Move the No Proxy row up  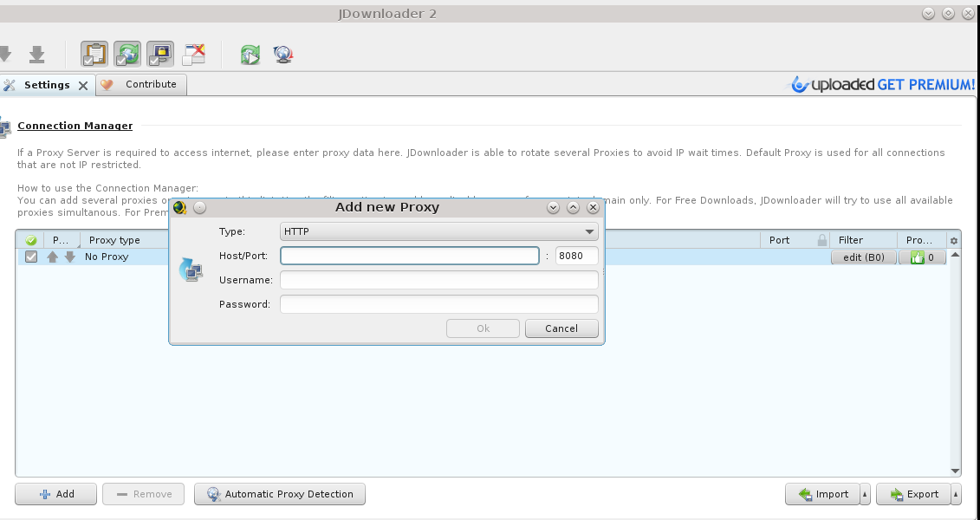[x=53, y=257]
